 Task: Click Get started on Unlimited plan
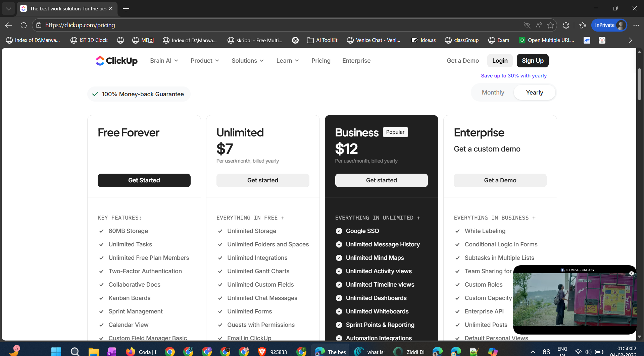coord(263,180)
